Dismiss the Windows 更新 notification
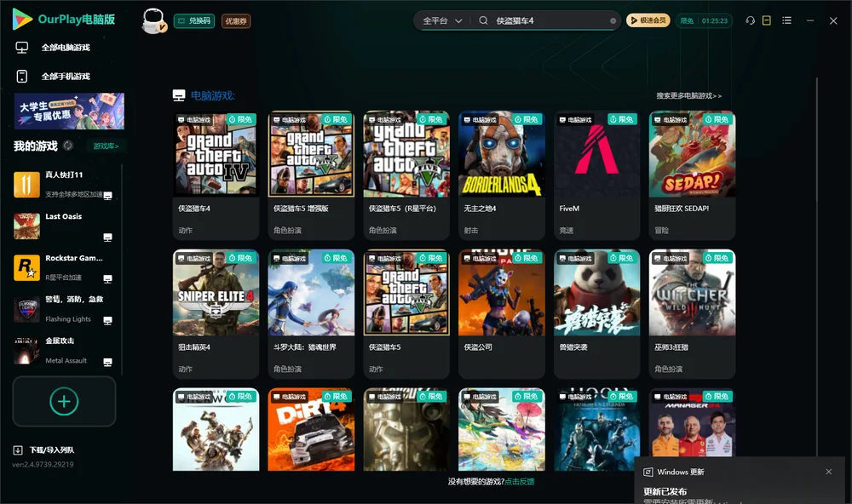 point(829,472)
